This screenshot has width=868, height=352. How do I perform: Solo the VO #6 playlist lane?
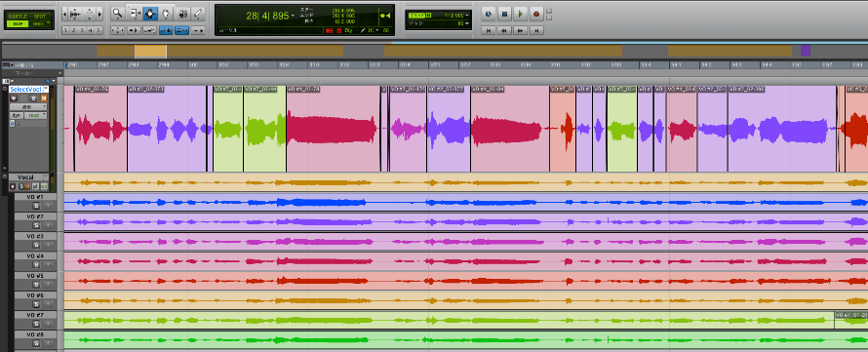(36, 304)
